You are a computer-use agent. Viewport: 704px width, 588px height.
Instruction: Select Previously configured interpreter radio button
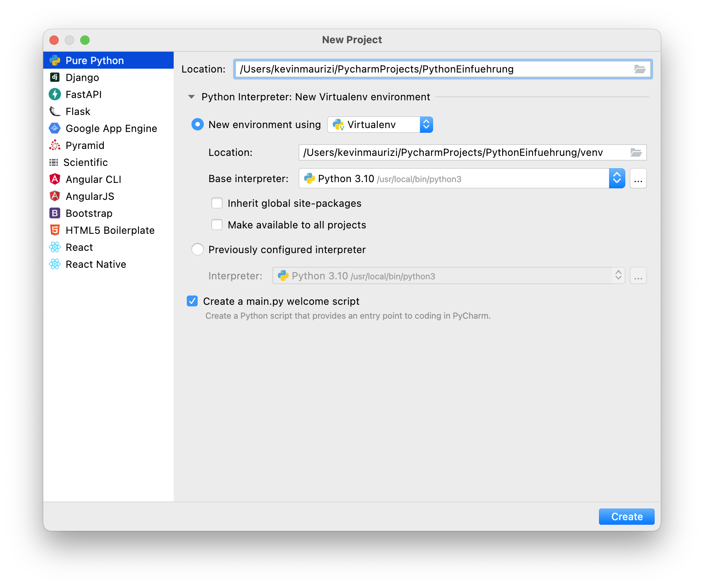pyautogui.click(x=198, y=249)
